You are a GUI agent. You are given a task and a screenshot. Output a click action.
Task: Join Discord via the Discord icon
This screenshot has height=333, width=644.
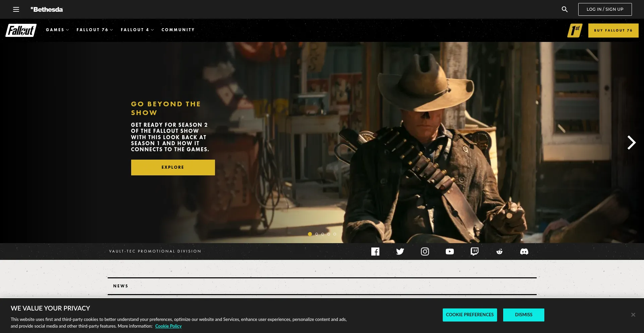tap(524, 252)
